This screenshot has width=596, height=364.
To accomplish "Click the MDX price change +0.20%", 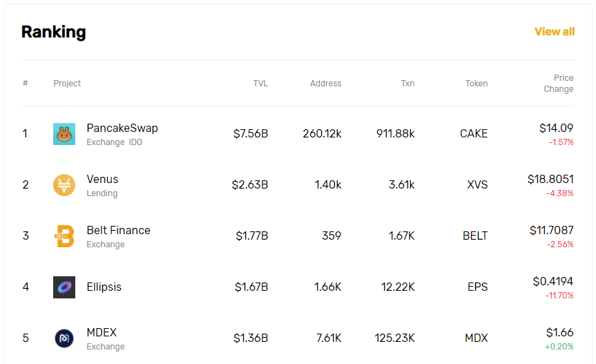I will coord(559,347).
